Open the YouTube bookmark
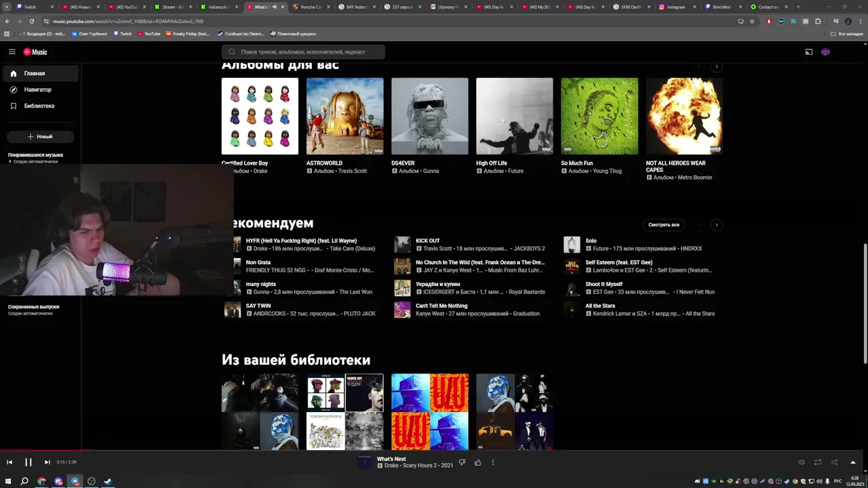Image resolution: width=868 pixels, height=488 pixels. coord(149,34)
